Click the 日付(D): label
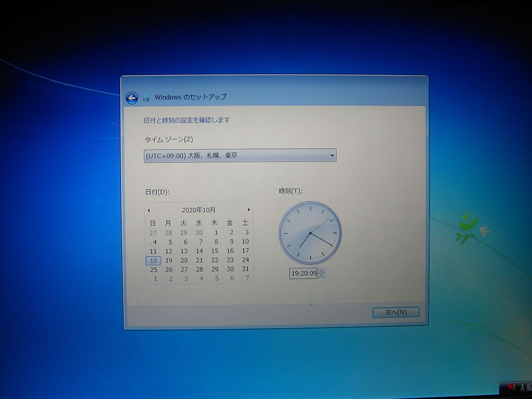The height and width of the screenshot is (399, 532). pos(157,192)
